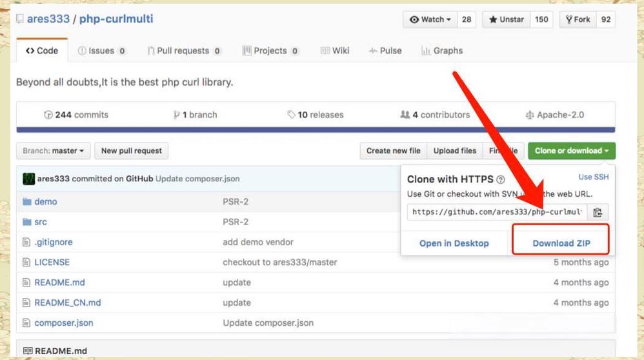The image size is (644, 360).
Task: Go to the Wiki tab
Action: click(334, 51)
